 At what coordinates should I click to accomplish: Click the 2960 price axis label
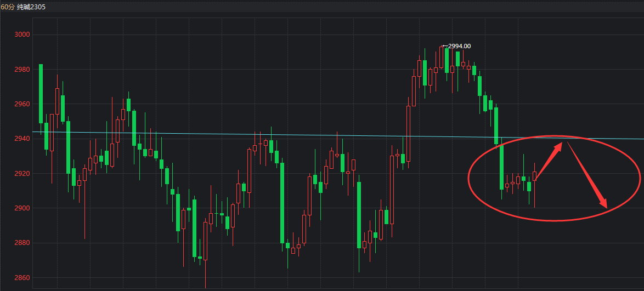coord(22,104)
